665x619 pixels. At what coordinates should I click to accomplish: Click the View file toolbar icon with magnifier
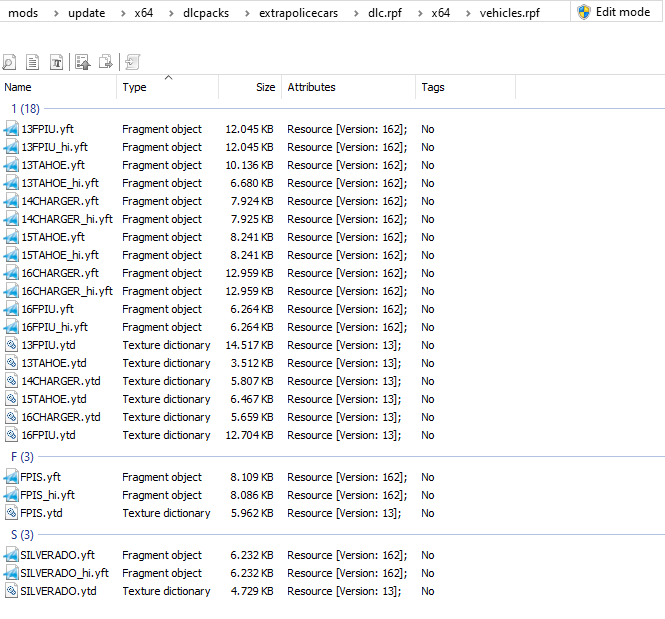[9, 62]
